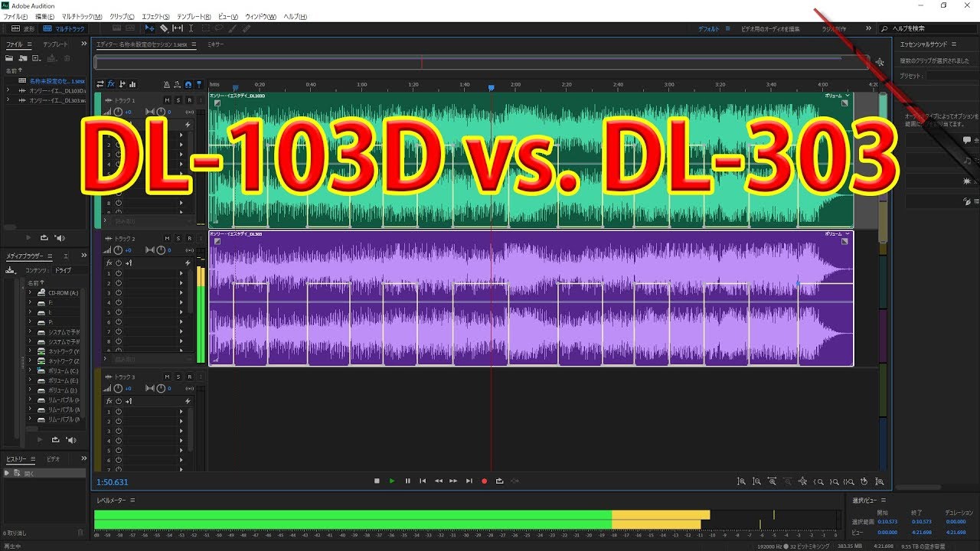980x551 pixels.
Task: Select the Time Selection tool
Action: point(191,28)
